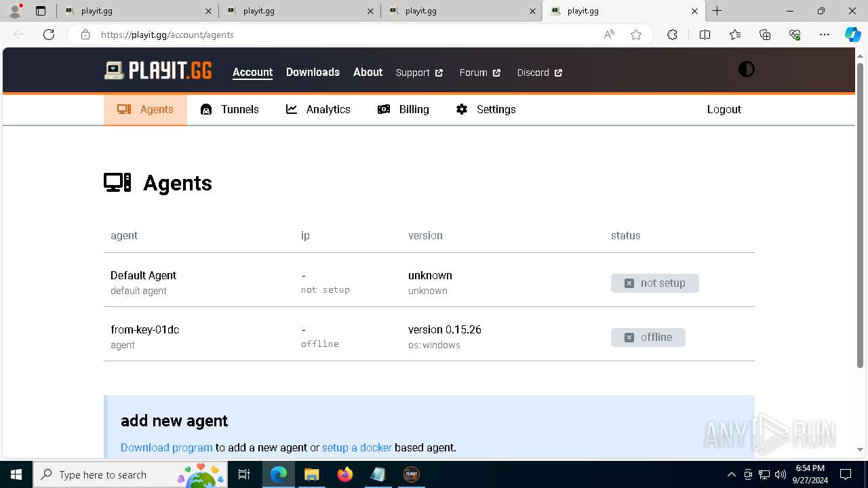Viewport: 868px width, 488px height.
Task: Open the Account menu item
Action: point(252,73)
